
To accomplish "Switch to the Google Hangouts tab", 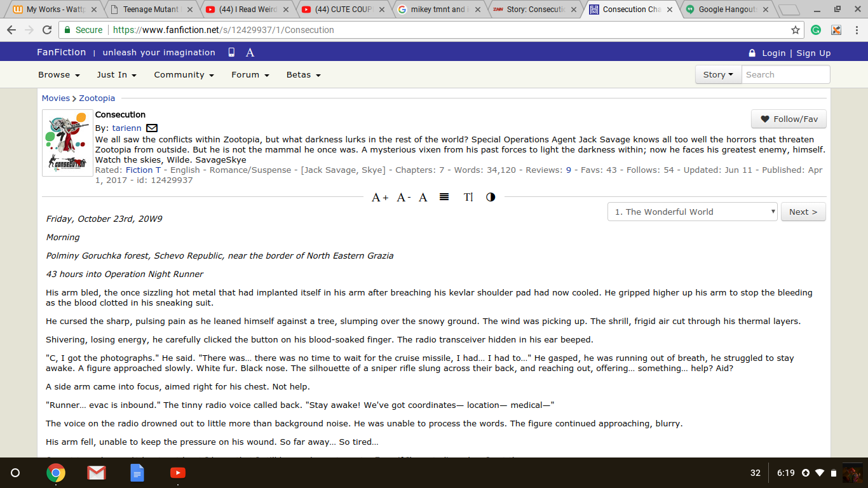I will (x=727, y=10).
